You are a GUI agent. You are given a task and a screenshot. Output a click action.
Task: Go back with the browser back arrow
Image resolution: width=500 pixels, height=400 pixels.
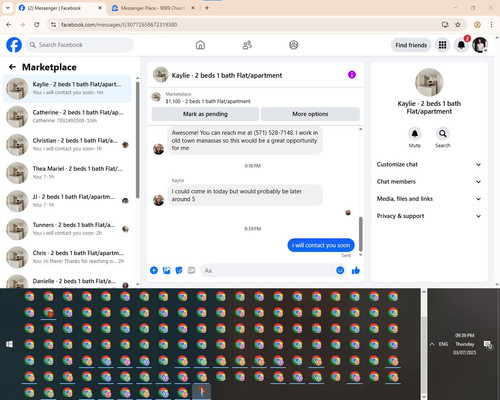tap(9, 24)
